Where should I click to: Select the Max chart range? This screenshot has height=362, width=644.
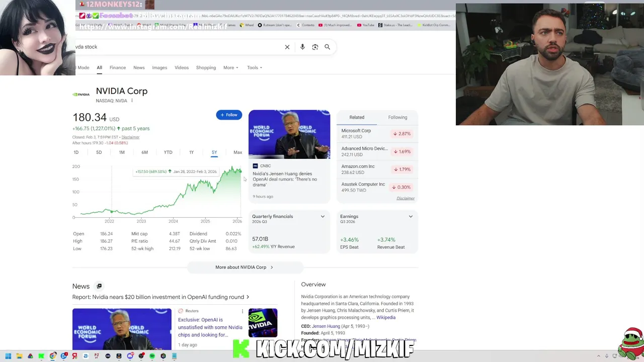pos(237,152)
